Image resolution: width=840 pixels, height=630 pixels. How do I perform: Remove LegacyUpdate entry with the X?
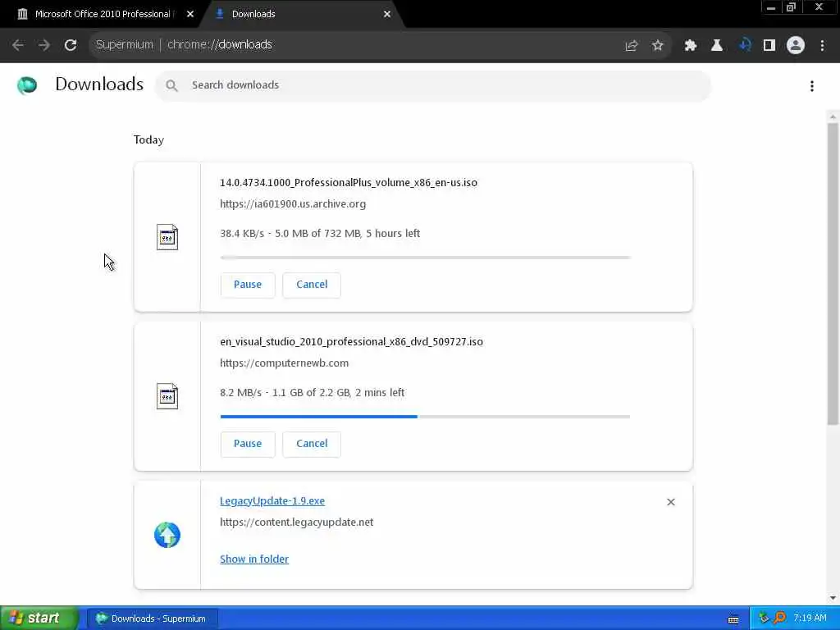671,502
